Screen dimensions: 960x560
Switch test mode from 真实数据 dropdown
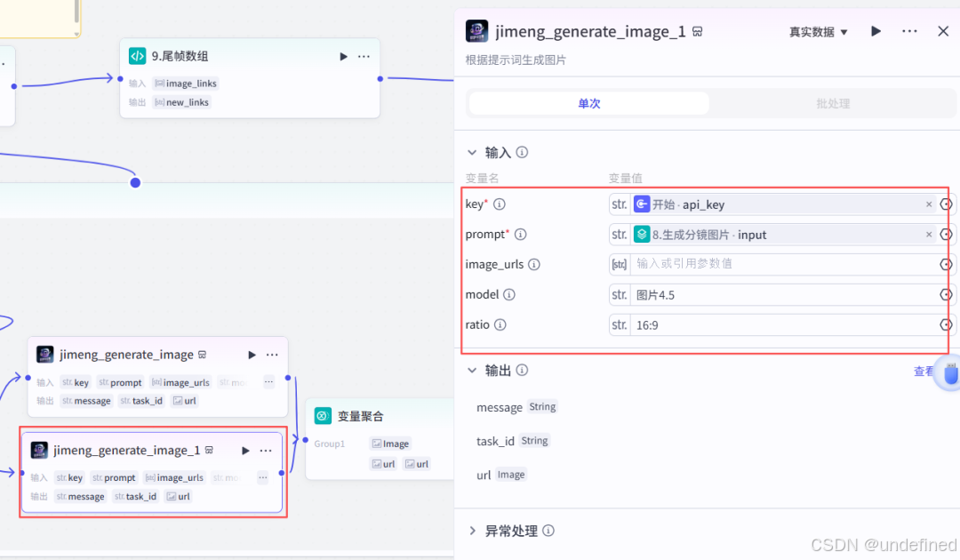815,30
